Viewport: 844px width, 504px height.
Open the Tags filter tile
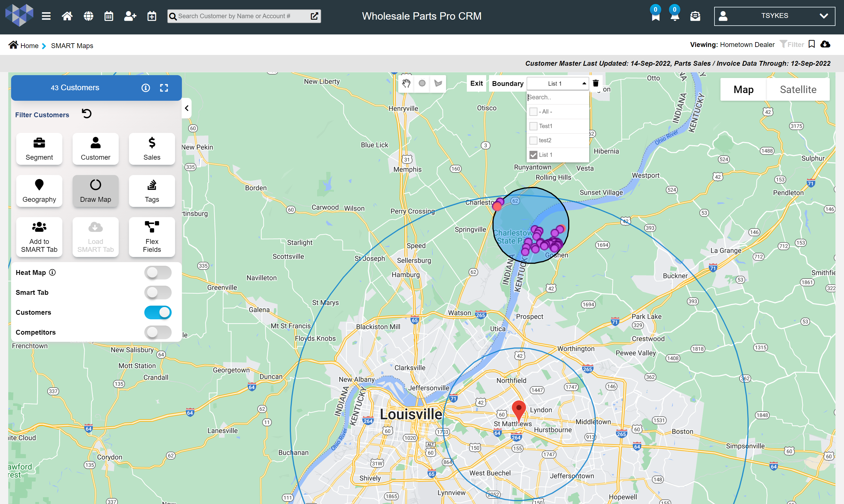pos(152,191)
